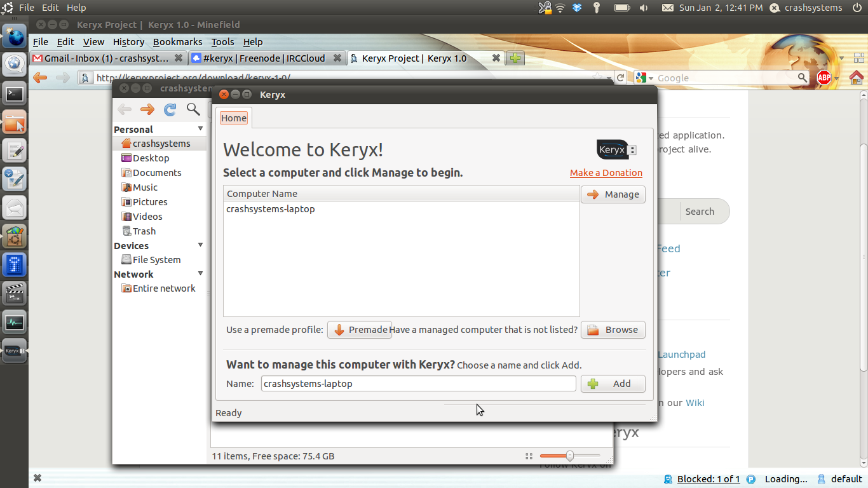Click the Browse button in Keryx
Viewport: 868px width, 488px height.
click(613, 330)
